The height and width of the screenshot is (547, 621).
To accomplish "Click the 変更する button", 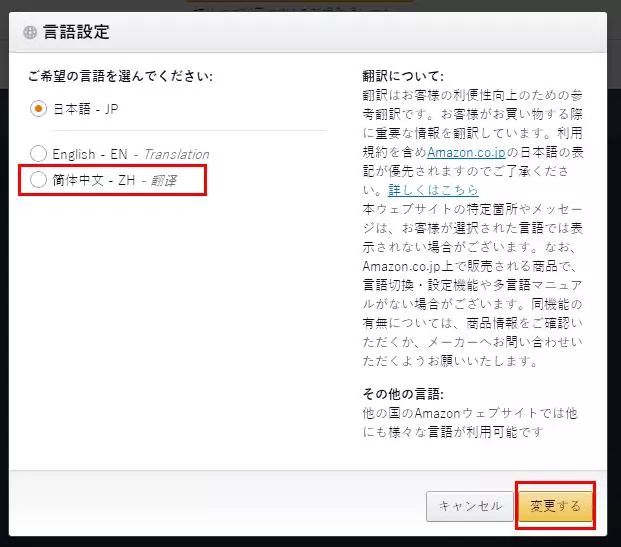I will 555,506.
